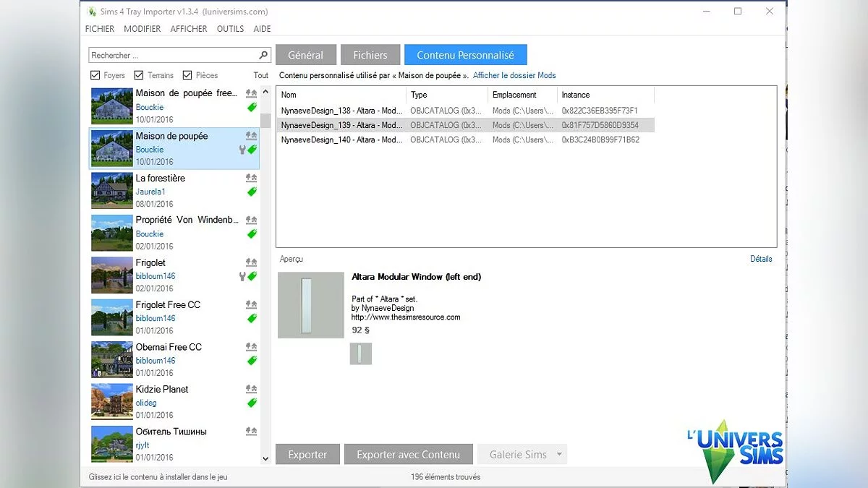Uncheck the Foyers filter checkbox

pos(96,74)
